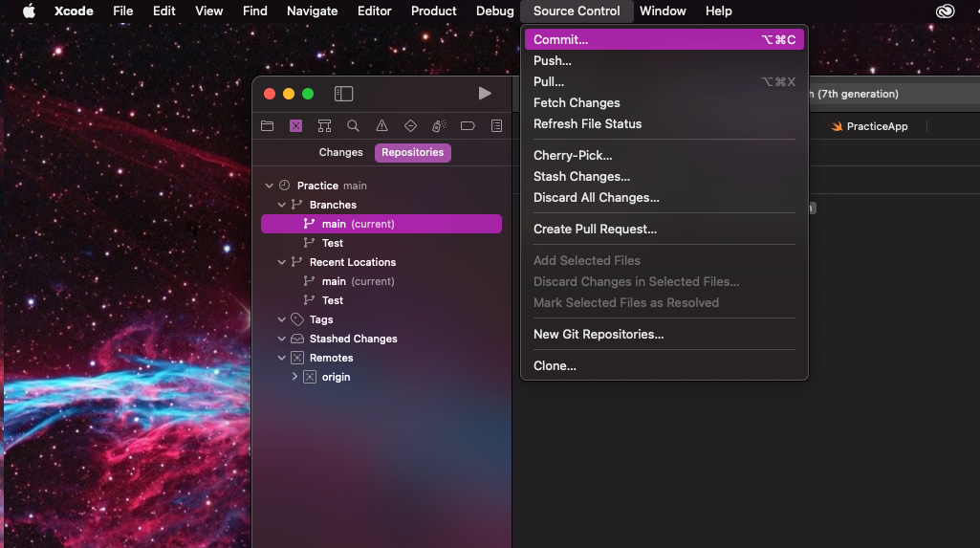Open the View menu
The width and height of the screenshot is (980, 548).
point(208,11)
